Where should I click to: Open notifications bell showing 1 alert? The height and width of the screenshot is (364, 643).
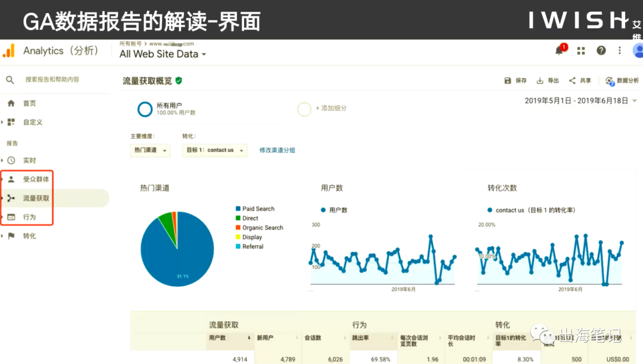(x=558, y=50)
